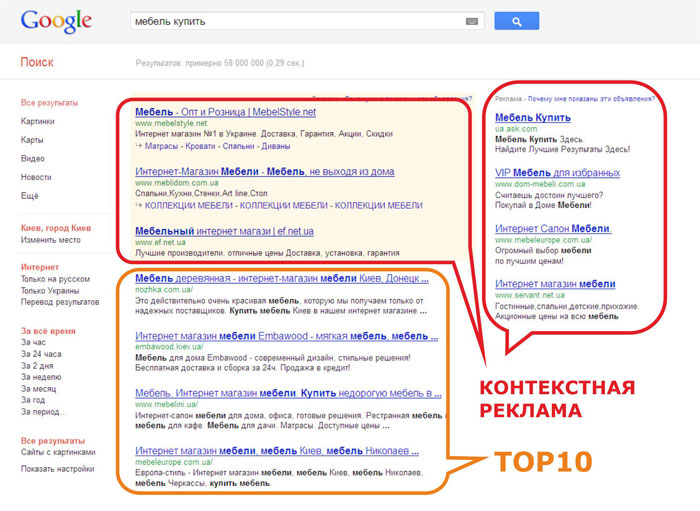The image size is (700, 511).
Task: Select 'Только Украины' filter
Action: [50, 291]
